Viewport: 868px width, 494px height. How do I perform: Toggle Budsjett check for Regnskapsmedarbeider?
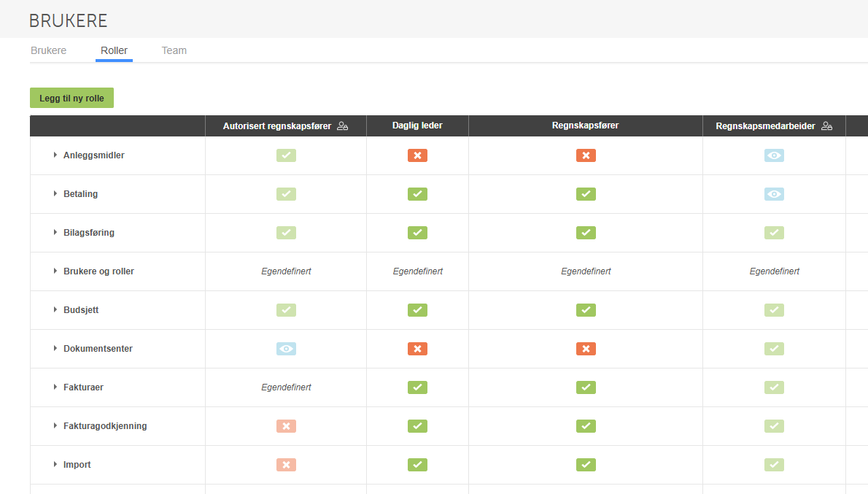coord(774,310)
